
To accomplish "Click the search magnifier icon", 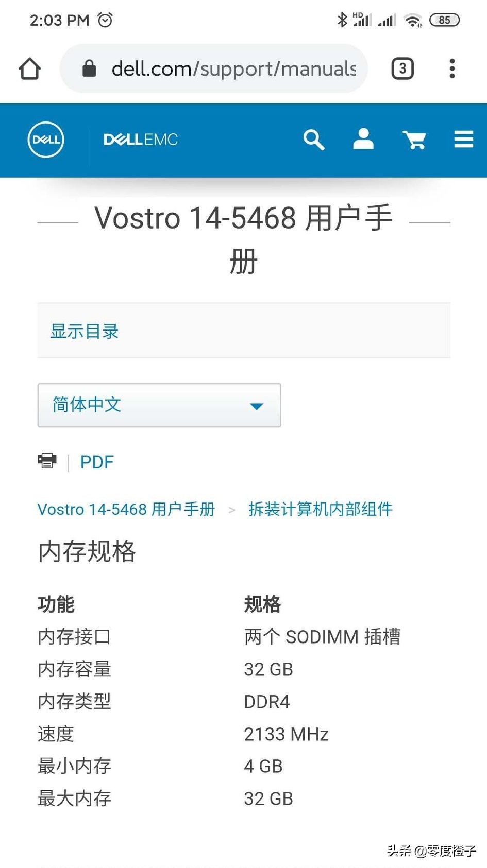I will click(313, 140).
